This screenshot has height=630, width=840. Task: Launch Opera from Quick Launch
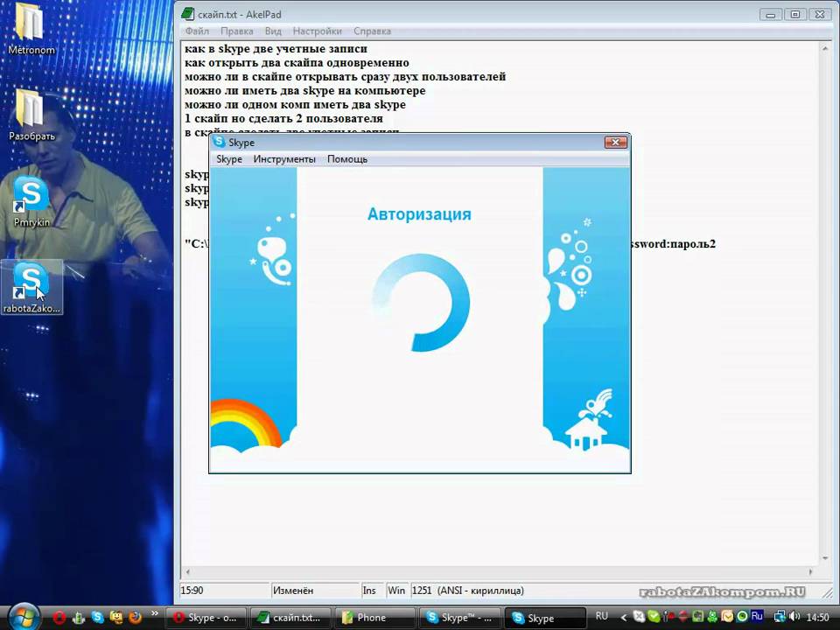59,618
